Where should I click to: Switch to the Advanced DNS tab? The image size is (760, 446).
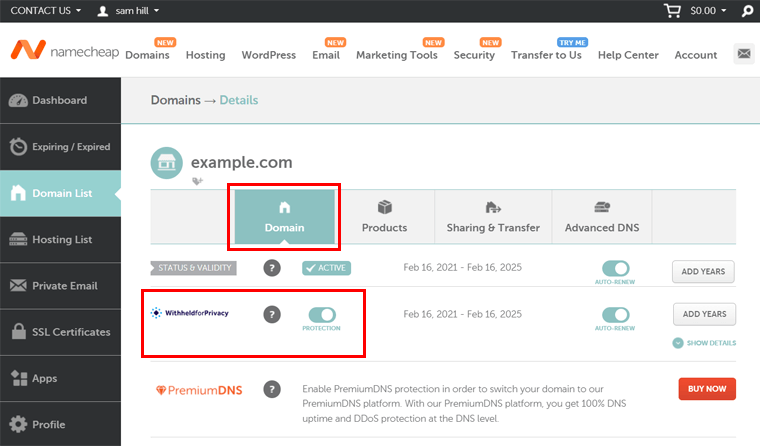tap(601, 217)
